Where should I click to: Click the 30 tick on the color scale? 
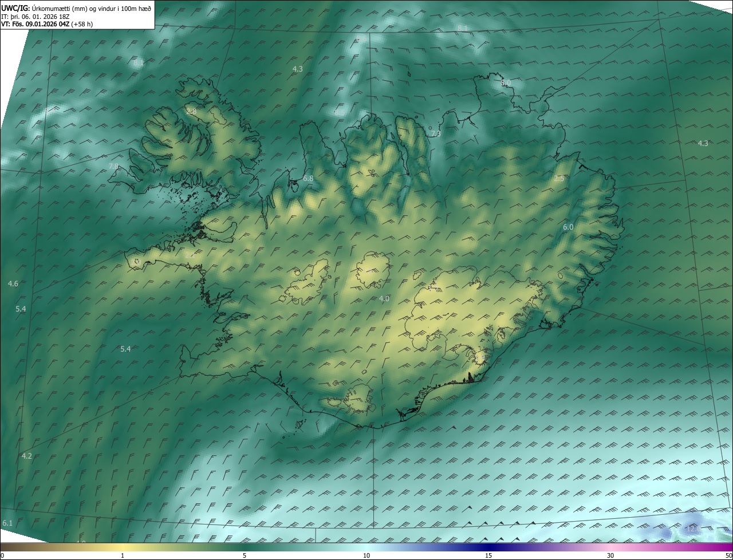click(x=610, y=555)
